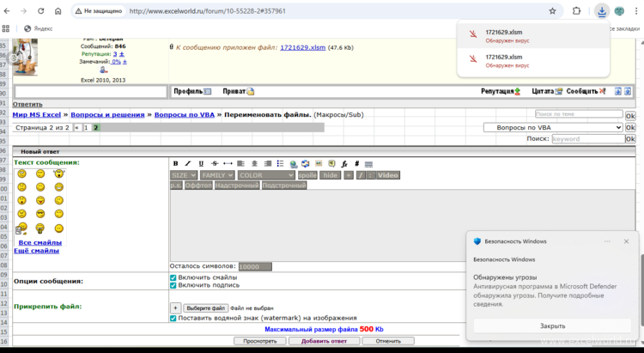
Task: Toggle 'Включить подпись' checkbox
Action: pos(173,285)
